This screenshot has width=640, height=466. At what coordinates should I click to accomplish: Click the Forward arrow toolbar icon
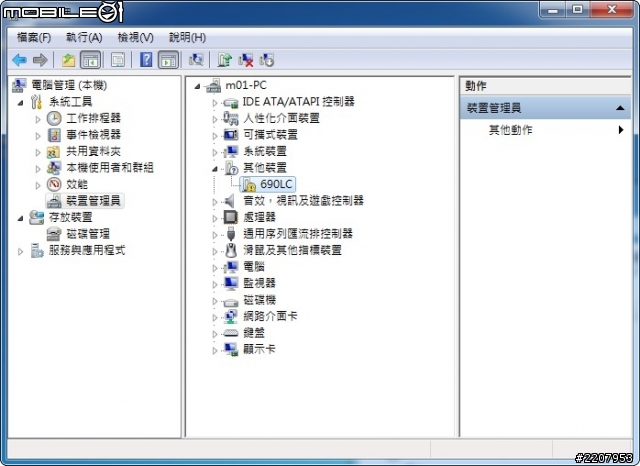[x=40, y=60]
